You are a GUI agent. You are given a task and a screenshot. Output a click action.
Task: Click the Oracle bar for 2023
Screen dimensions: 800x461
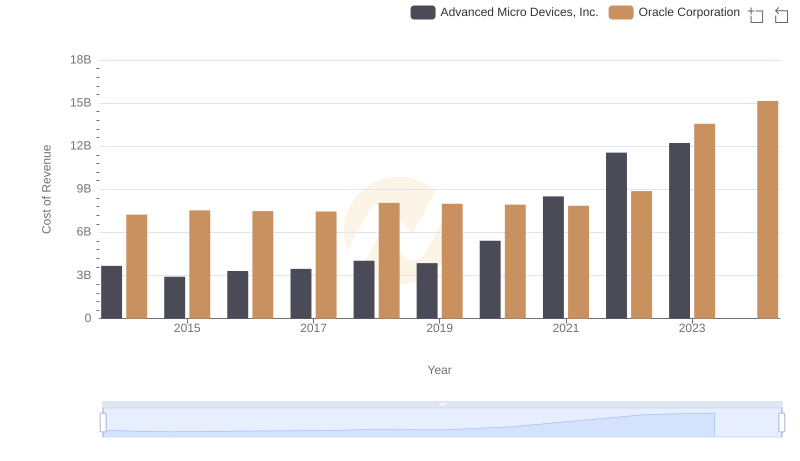[x=705, y=221]
